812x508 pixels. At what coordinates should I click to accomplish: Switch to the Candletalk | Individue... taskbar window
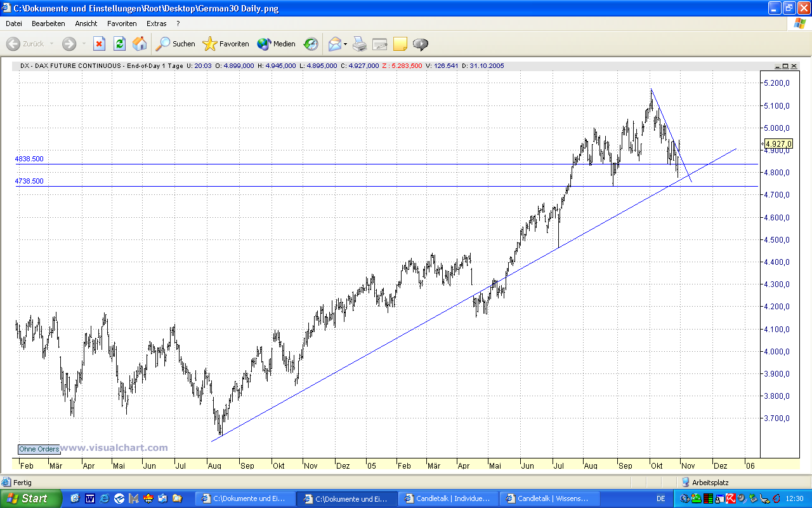449,498
